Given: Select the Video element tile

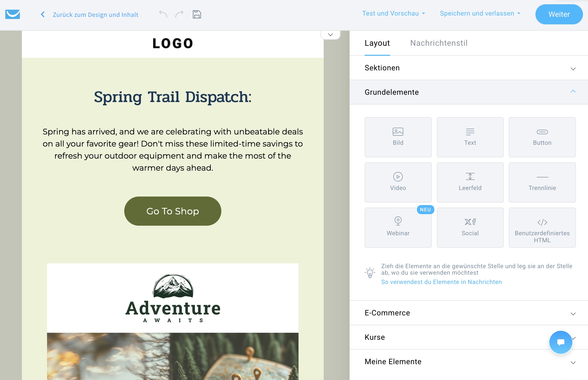Looking at the screenshot, I should [x=398, y=182].
